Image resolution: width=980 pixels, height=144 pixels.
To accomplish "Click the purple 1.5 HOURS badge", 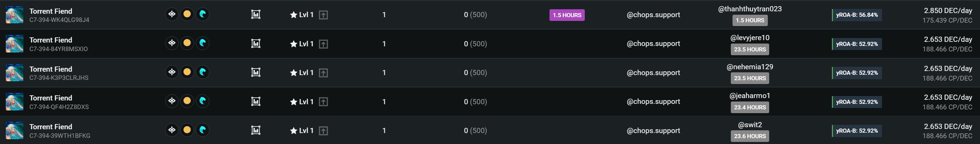I will coord(567,15).
